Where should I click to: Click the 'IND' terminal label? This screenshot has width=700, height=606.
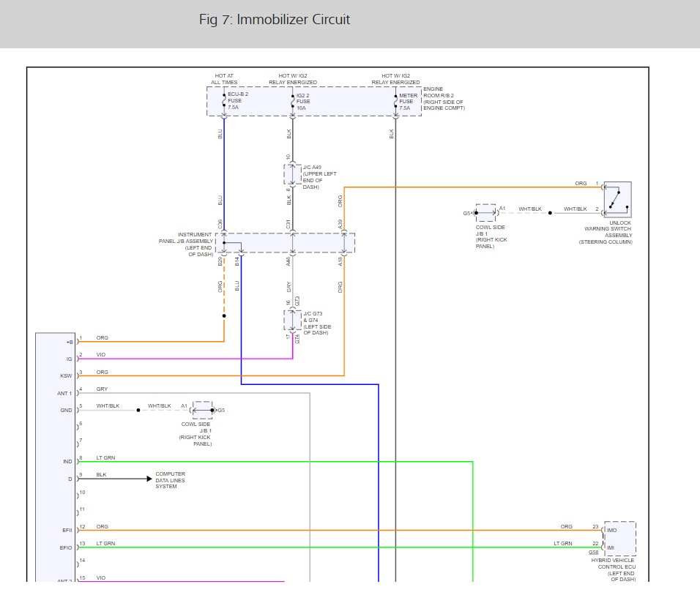pyautogui.click(x=67, y=462)
